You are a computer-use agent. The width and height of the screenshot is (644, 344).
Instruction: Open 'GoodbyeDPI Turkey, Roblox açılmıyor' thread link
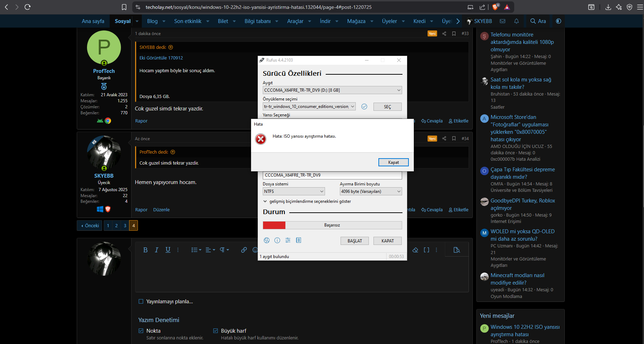523,204
